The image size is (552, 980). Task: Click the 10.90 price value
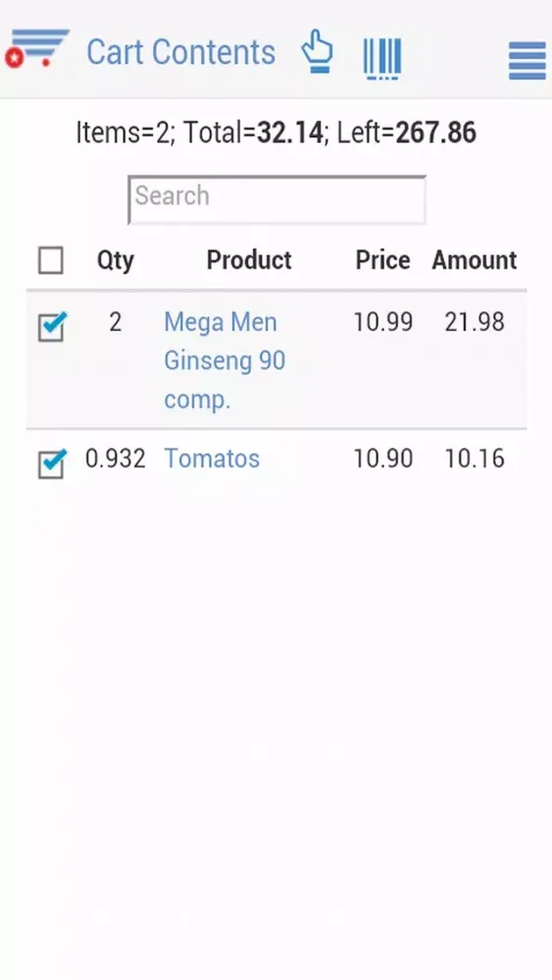click(x=383, y=459)
